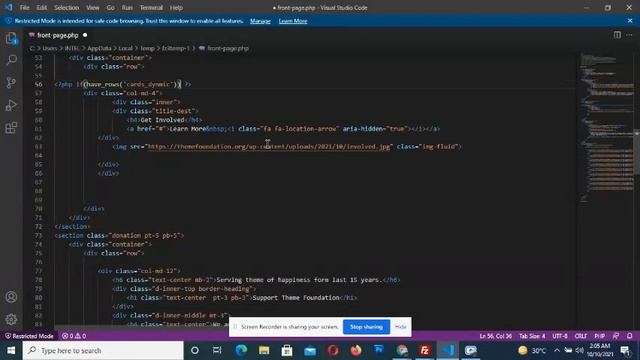Open the Go menu
640x360 pixels.
111,8
